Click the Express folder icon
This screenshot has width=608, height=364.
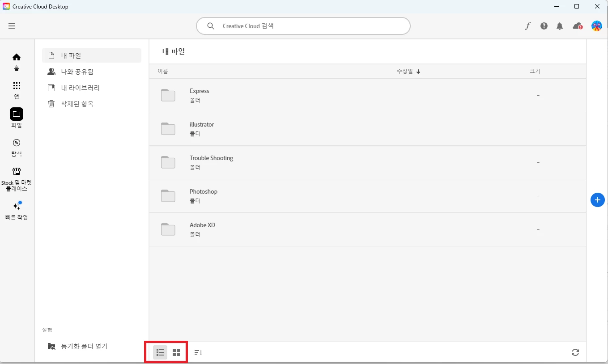pos(168,95)
